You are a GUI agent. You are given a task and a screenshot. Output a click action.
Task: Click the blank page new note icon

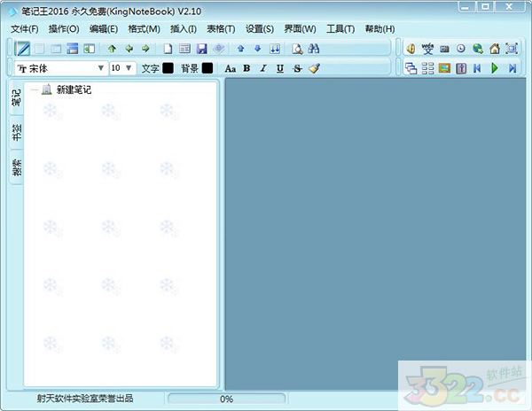pyautogui.click(x=168, y=49)
